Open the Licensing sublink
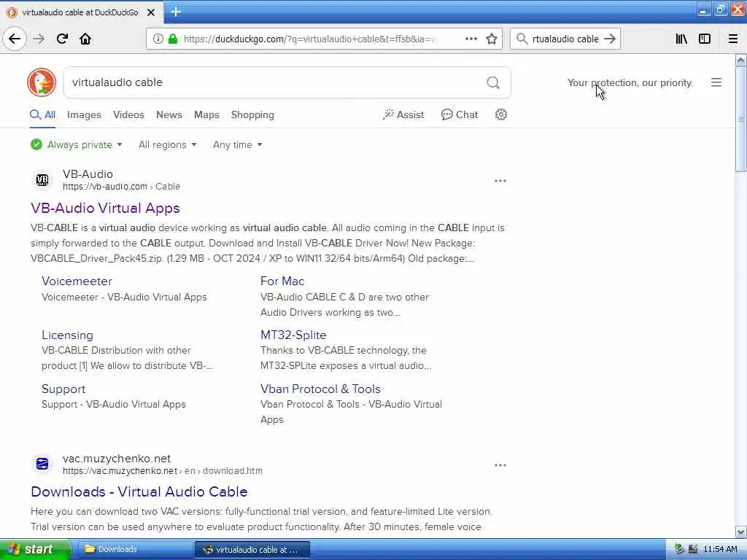The width and height of the screenshot is (747, 560). 67,335
